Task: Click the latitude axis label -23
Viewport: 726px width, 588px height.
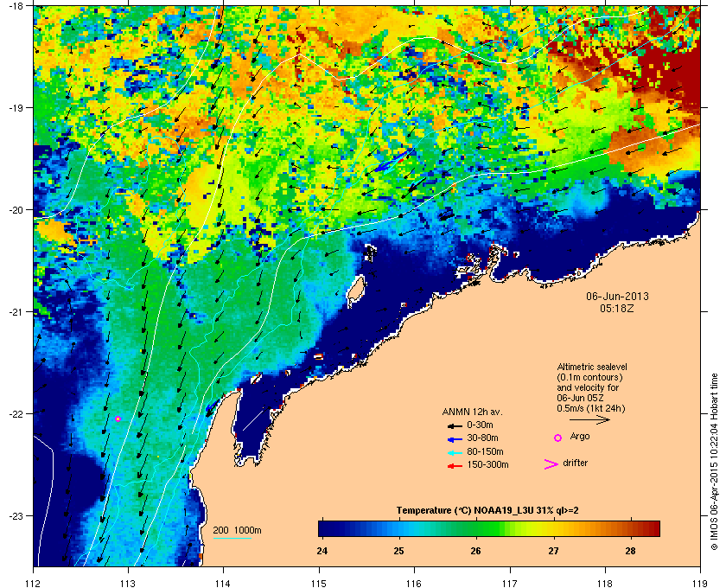Action: [15, 515]
